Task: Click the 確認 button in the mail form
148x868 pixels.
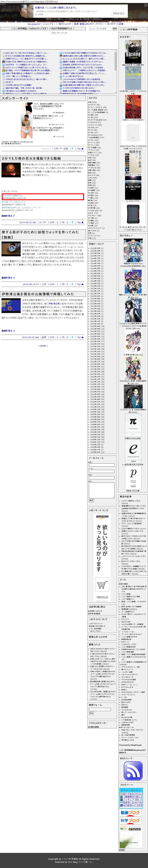Action: 91,500
